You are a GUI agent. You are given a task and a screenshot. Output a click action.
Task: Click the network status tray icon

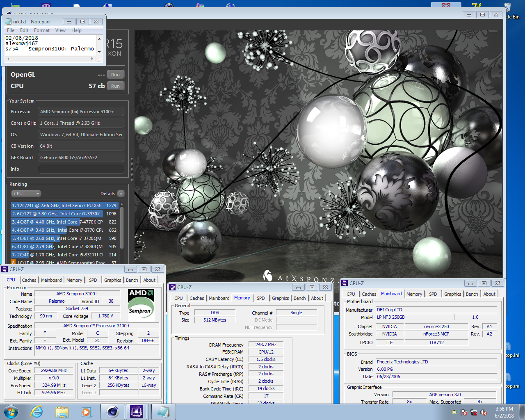(x=474, y=412)
